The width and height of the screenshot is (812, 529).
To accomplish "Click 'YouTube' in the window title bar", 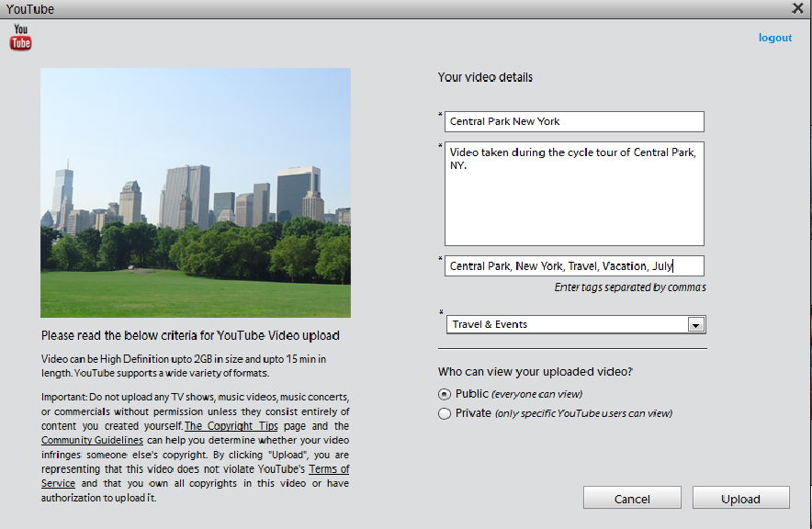I will click(30, 9).
